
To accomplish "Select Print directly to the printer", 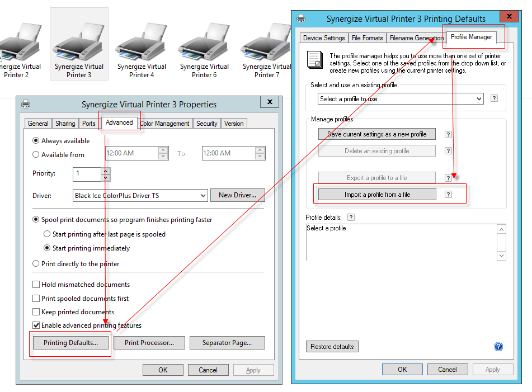I will click(x=36, y=263).
